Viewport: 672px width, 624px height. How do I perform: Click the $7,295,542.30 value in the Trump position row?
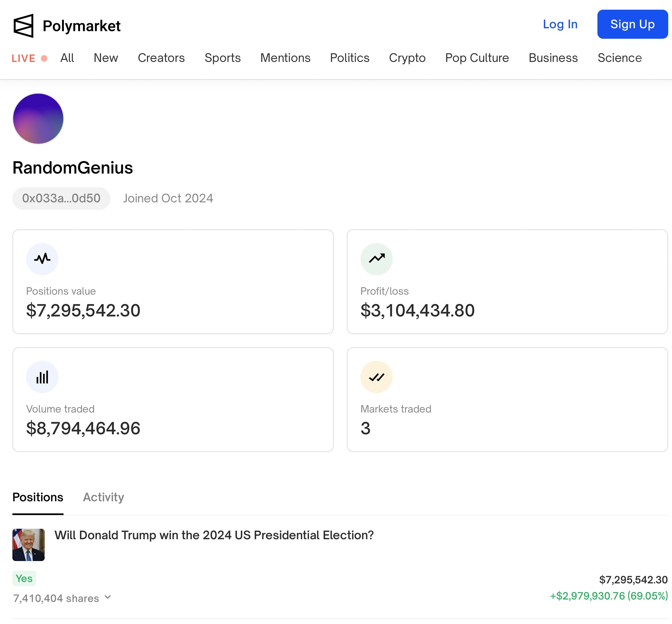tap(633, 580)
